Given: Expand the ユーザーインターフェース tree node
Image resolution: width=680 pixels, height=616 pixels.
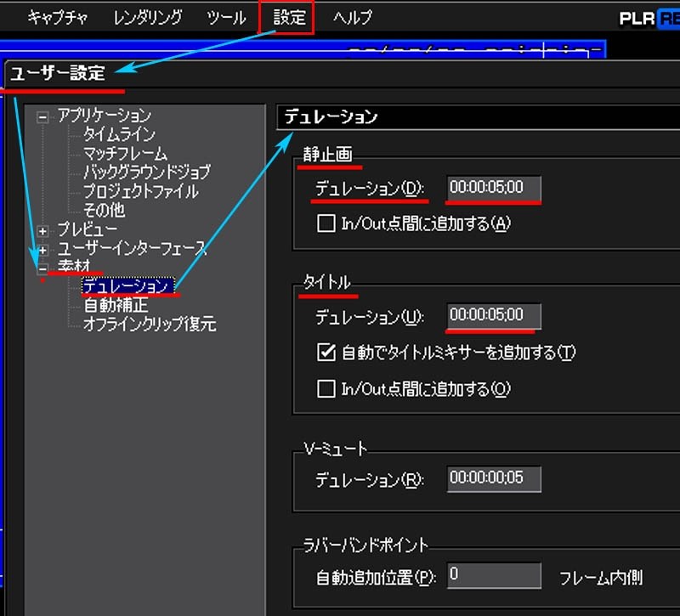Looking at the screenshot, I should 42,250.
